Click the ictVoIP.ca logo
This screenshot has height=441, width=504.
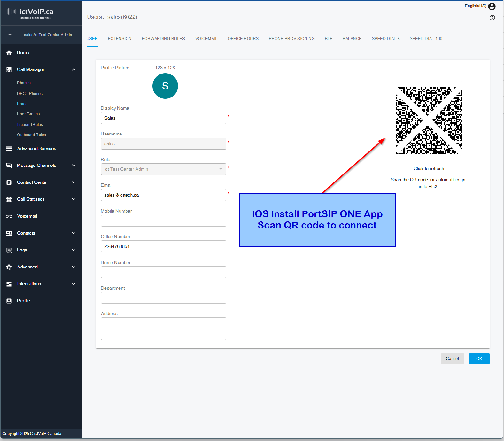[30, 13]
